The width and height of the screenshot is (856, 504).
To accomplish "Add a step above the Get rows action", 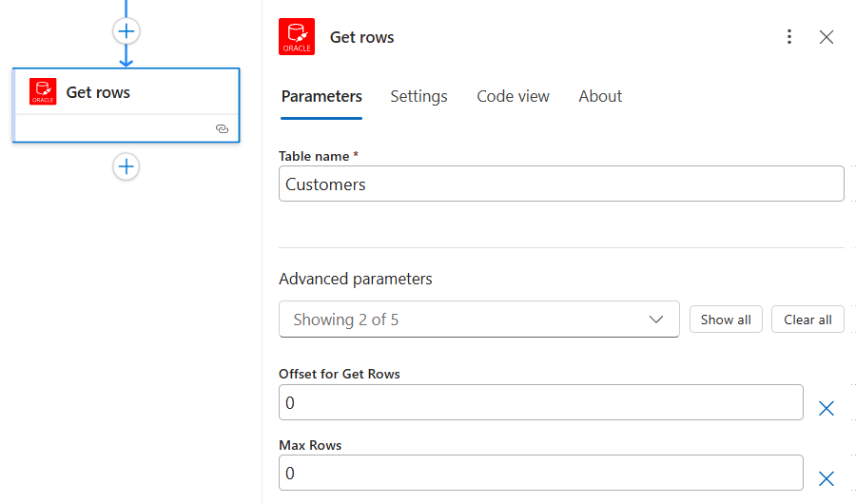I will coord(126,31).
